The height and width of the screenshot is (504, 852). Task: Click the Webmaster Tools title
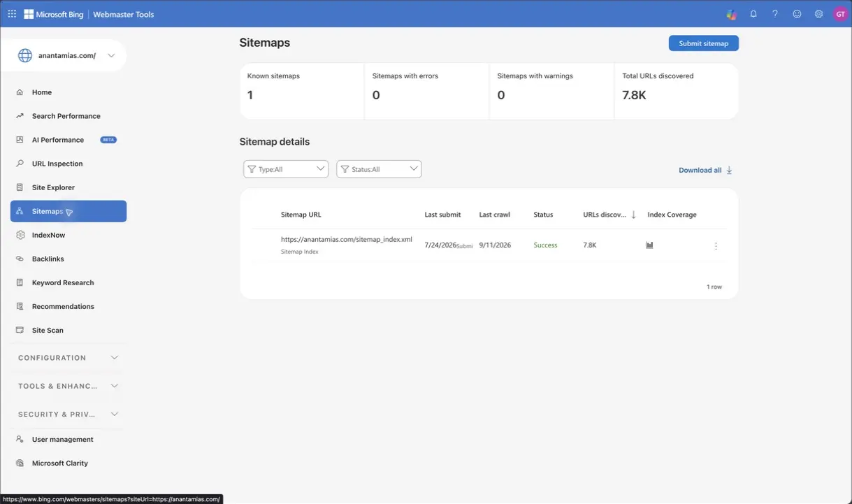[x=124, y=14]
